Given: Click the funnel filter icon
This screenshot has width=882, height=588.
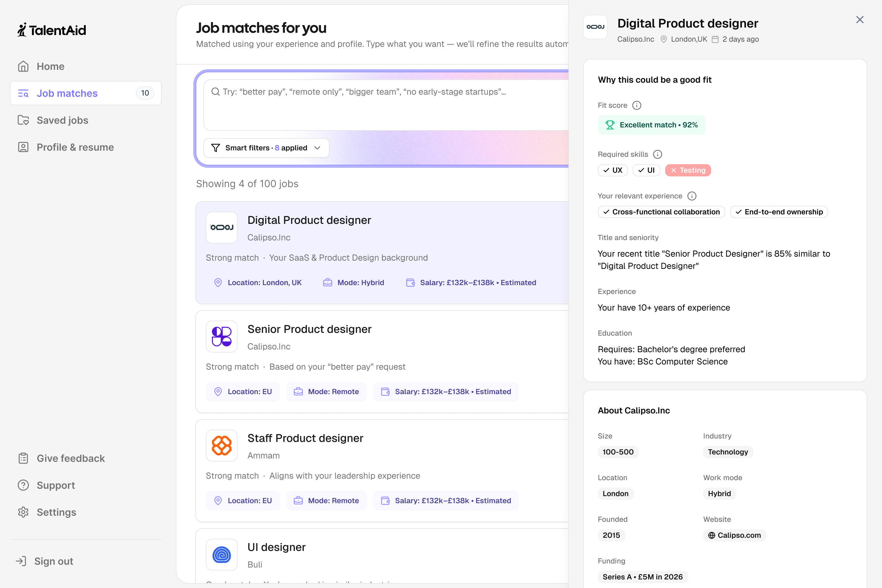Looking at the screenshot, I should tap(216, 148).
